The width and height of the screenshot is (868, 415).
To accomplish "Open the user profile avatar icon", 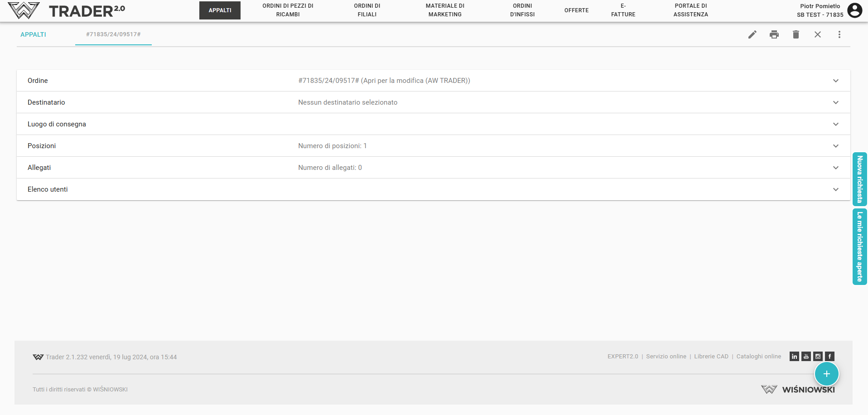I will coord(854,10).
